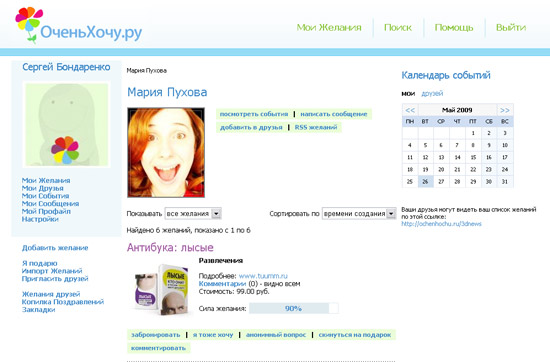Click Антибука book cover image
This screenshot has width=550, height=362.
click(x=161, y=290)
